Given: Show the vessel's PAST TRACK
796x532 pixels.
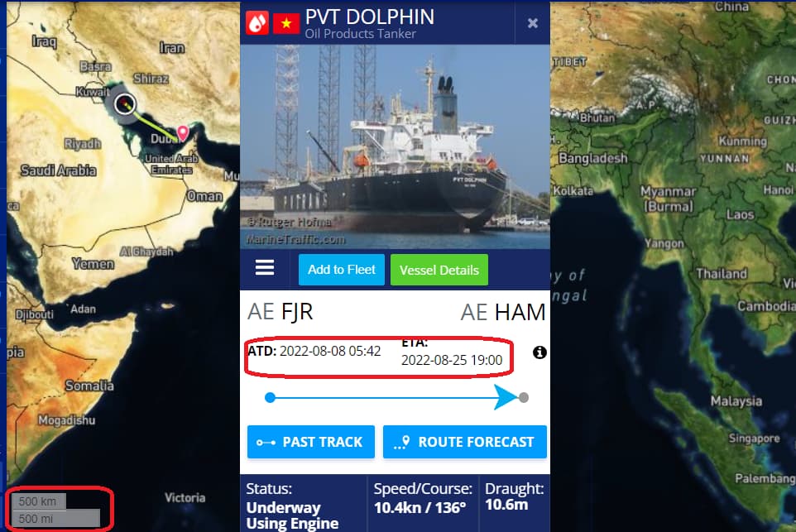Looking at the screenshot, I should coord(310,442).
